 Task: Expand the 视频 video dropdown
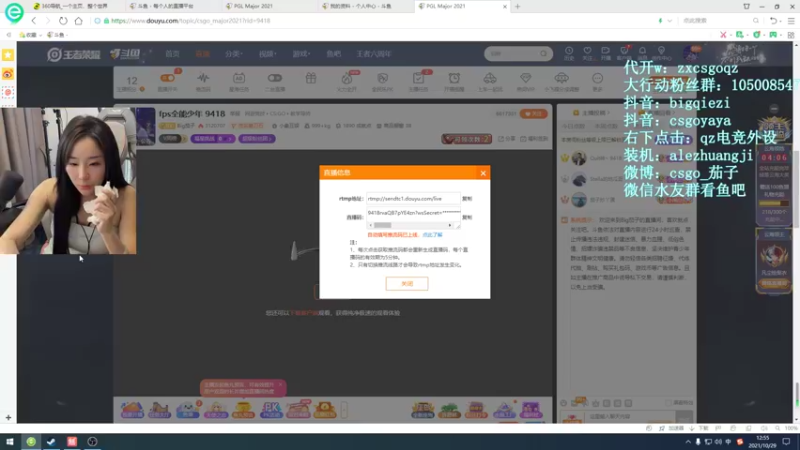267,54
